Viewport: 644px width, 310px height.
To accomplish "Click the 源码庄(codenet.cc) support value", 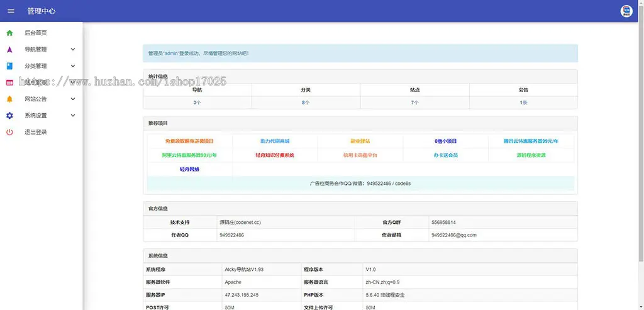I will (x=240, y=223).
